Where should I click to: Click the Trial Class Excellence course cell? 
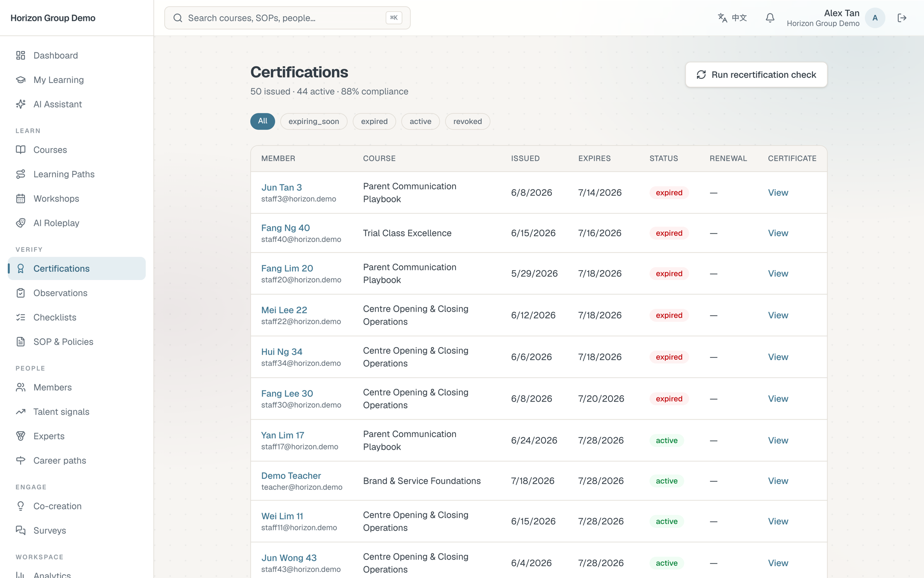click(x=407, y=233)
